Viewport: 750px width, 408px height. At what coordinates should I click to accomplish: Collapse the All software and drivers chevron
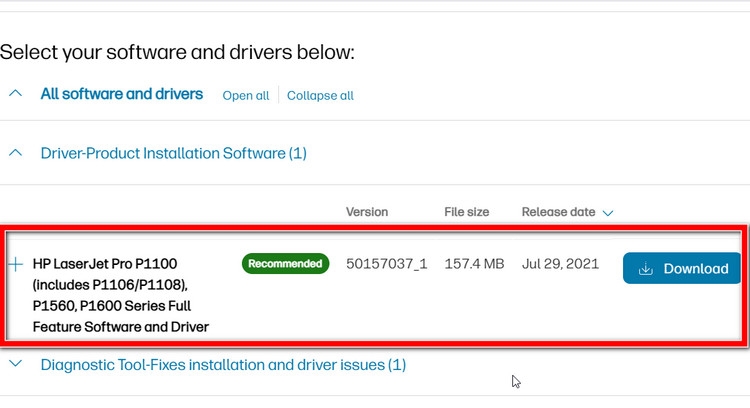point(15,94)
